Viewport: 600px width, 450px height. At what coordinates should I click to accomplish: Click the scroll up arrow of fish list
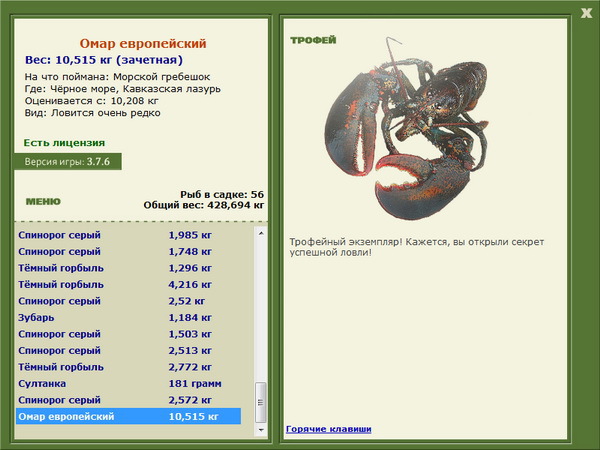(x=261, y=233)
